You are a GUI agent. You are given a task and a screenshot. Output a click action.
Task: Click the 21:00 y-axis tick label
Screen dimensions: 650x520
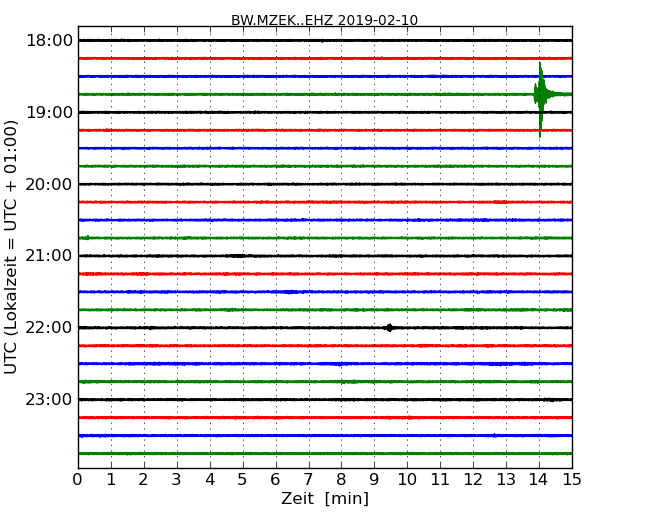point(49,256)
